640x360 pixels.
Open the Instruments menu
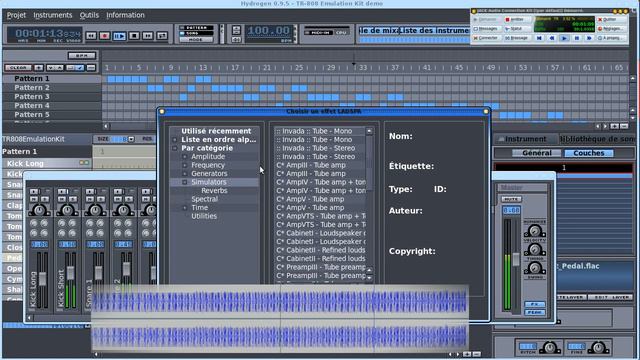53,15
